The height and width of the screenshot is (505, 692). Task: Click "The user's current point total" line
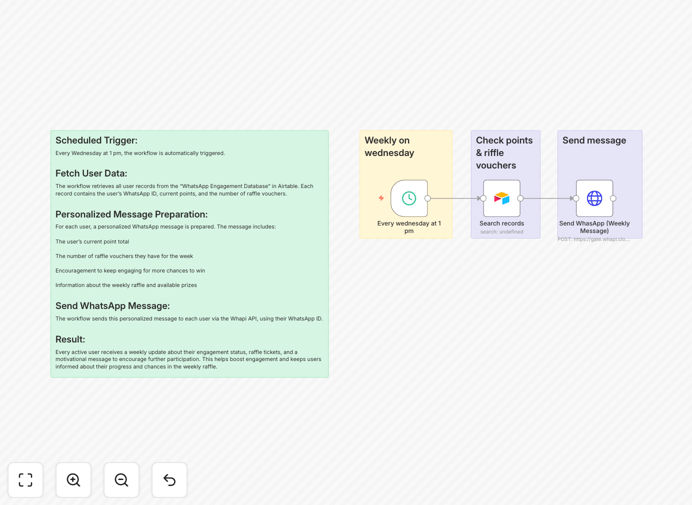tap(92, 241)
